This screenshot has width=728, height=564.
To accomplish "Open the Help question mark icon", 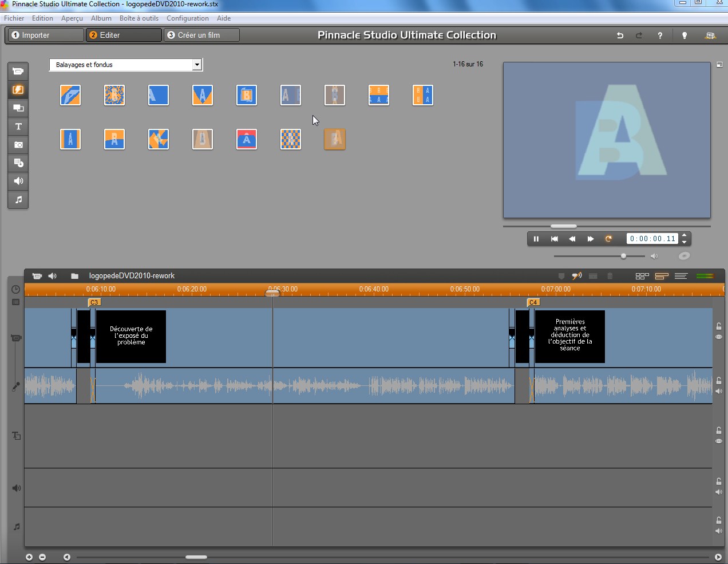I will click(x=660, y=36).
